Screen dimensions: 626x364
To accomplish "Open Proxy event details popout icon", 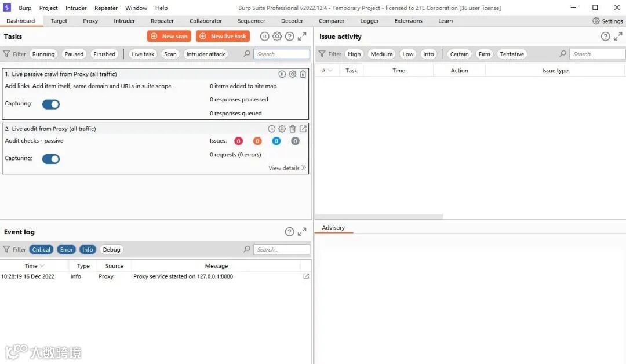I will 306,276.
